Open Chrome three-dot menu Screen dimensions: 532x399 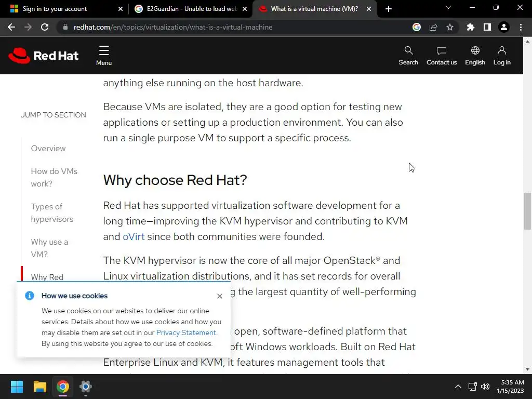(521, 27)
